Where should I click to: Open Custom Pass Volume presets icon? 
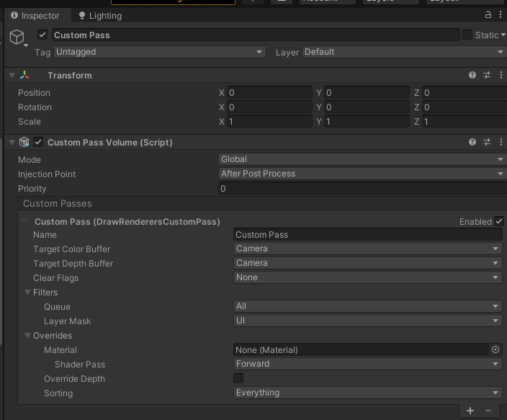487,142
